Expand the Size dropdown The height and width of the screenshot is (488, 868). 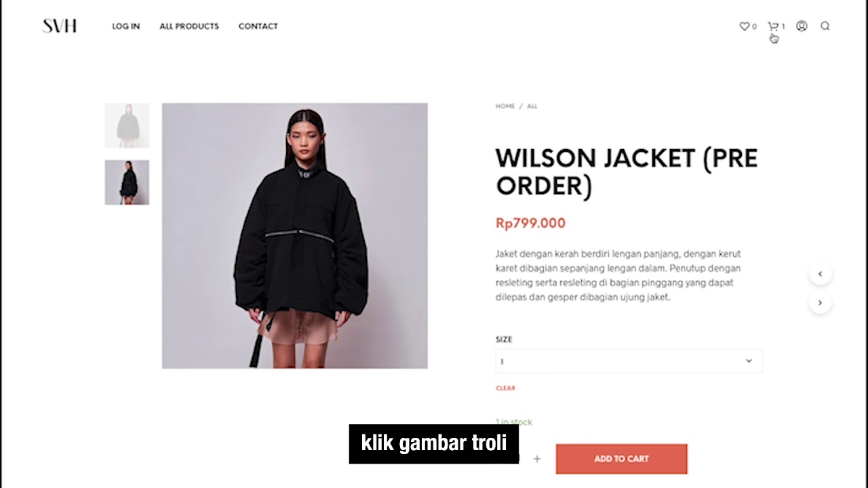[x=629, y=361]
